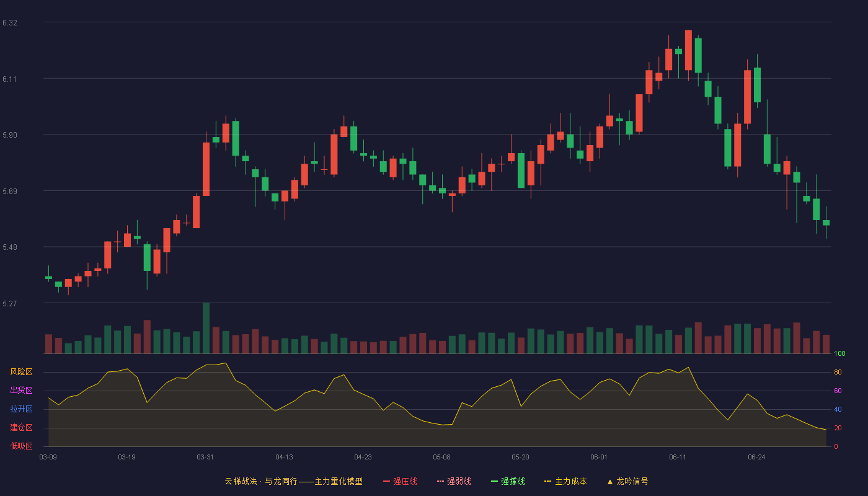Click the 03-09 date label
Screen dimensions: 868x496
coord(48,457)
